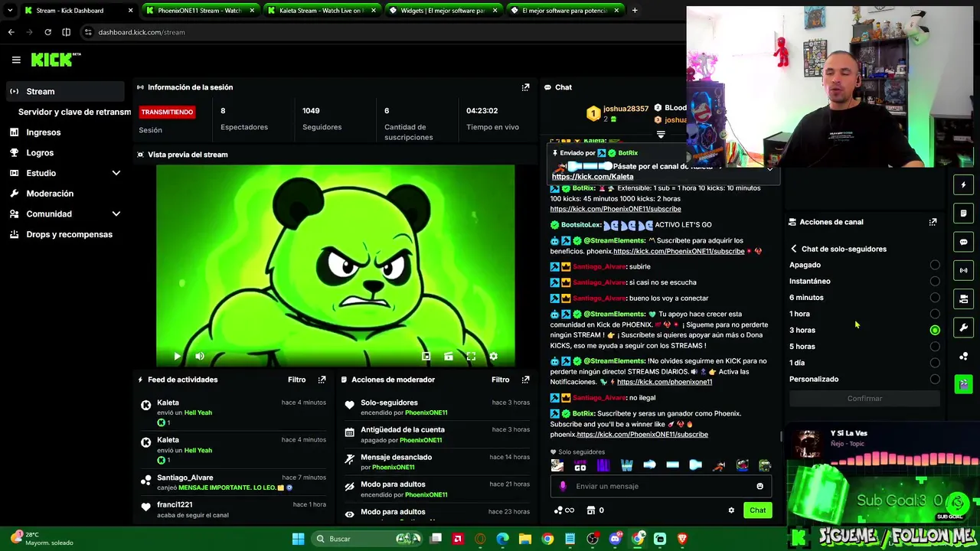Click the purple microphone icon in message field
Screen dimensions: 980x551
point(563,486)
